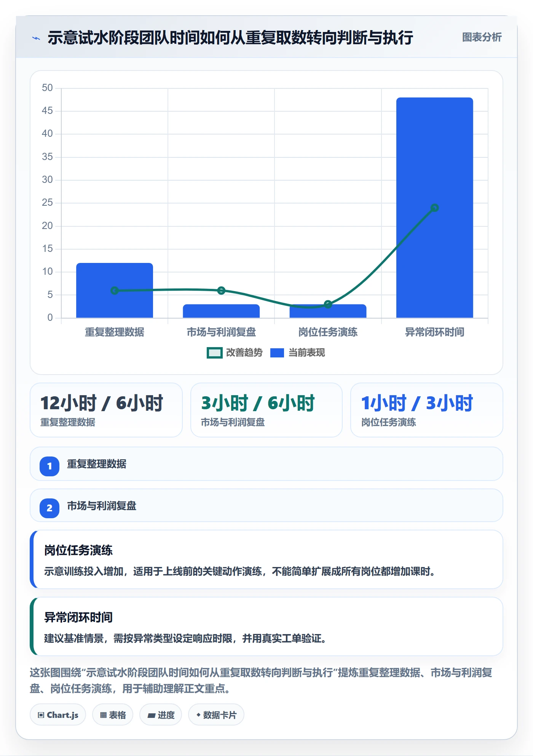Click the summary paragraph starting 这张图围绕
The image size is (533, 756).
coord(261,681)
